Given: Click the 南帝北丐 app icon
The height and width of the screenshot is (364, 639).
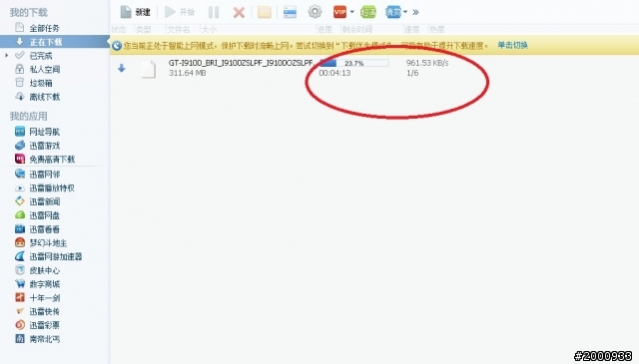Looking at the screenshot, I should [x=20, y=339].
